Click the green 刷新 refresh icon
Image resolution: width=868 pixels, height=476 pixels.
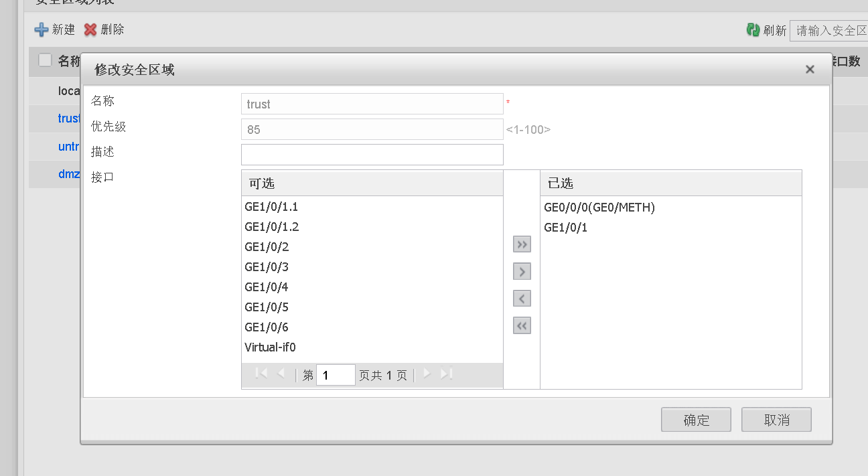point(753,30)
